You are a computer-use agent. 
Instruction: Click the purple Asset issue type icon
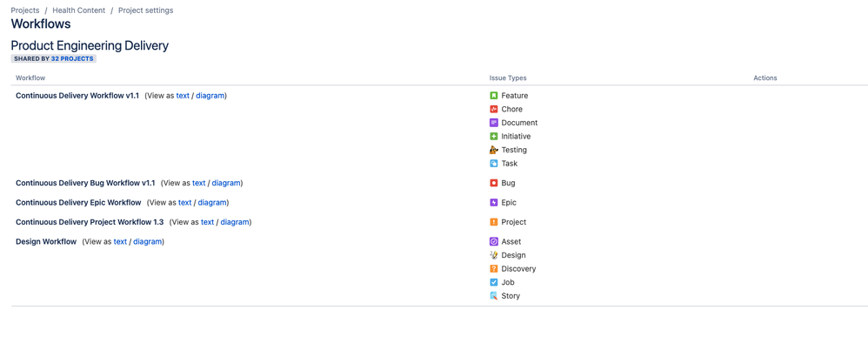pyautogui.click(x=494, y=242)
